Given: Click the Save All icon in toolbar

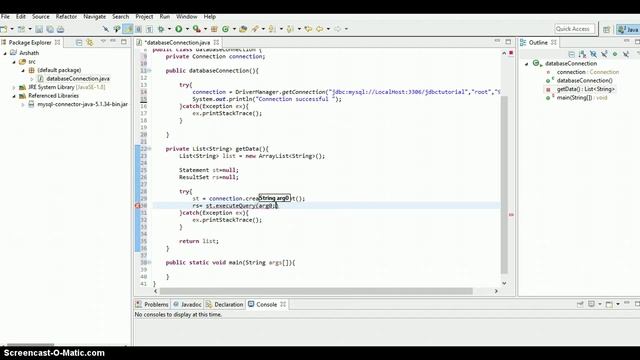Looking at the screenshot, I should [50, 29].
